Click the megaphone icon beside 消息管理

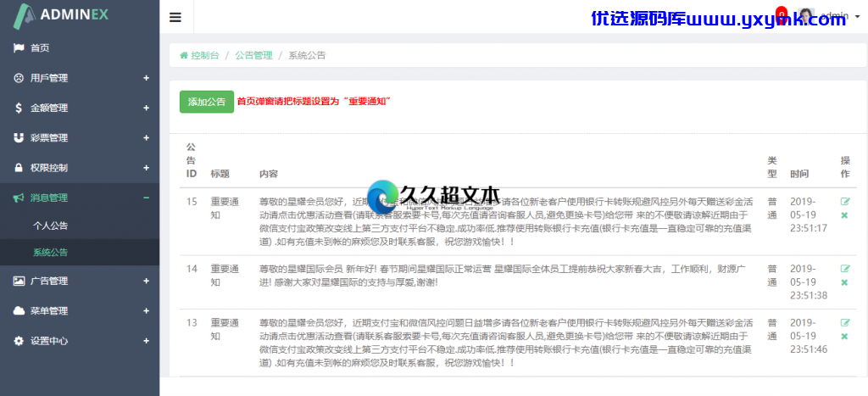click(x=19, y=198)
